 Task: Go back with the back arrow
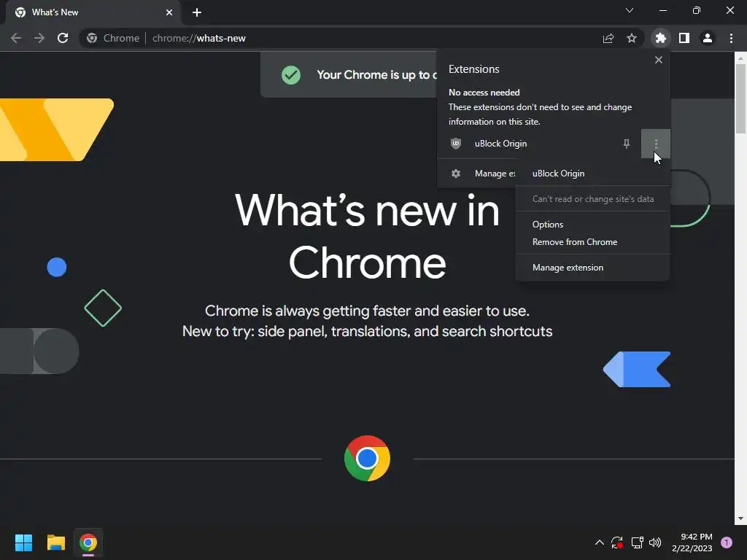coord(16,38)
